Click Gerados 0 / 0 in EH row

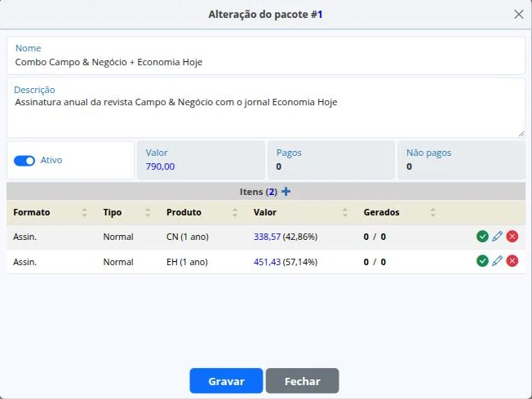pyautogui.click(x=375, y=262)
